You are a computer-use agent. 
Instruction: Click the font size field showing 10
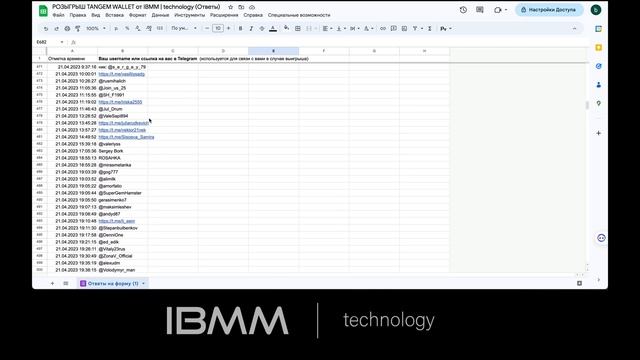pos(218,29)
